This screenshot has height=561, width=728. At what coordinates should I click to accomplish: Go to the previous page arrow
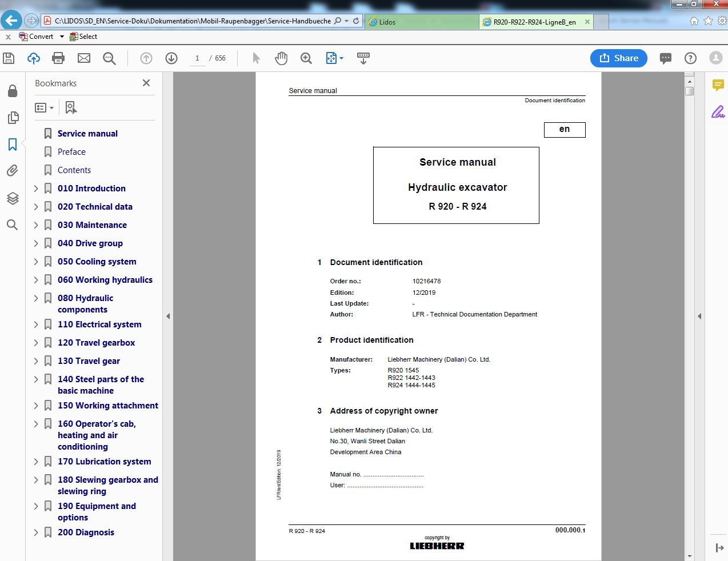[x=146, y=58]
